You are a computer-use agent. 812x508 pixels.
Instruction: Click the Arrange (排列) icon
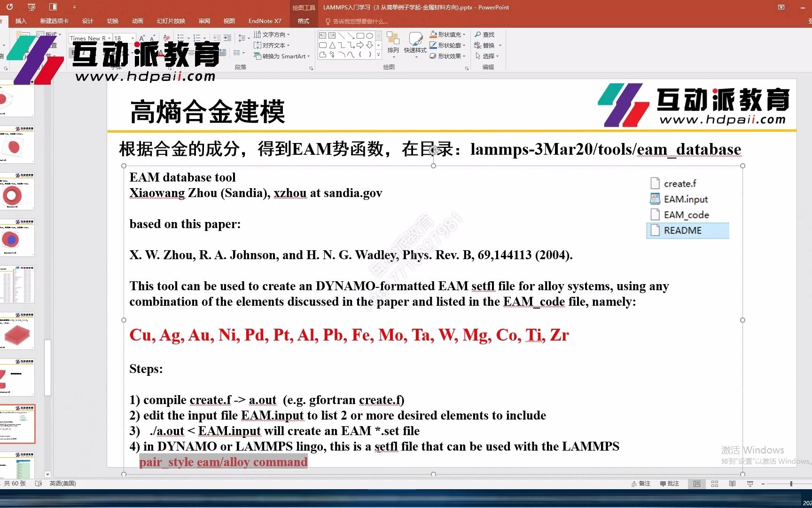393,45
